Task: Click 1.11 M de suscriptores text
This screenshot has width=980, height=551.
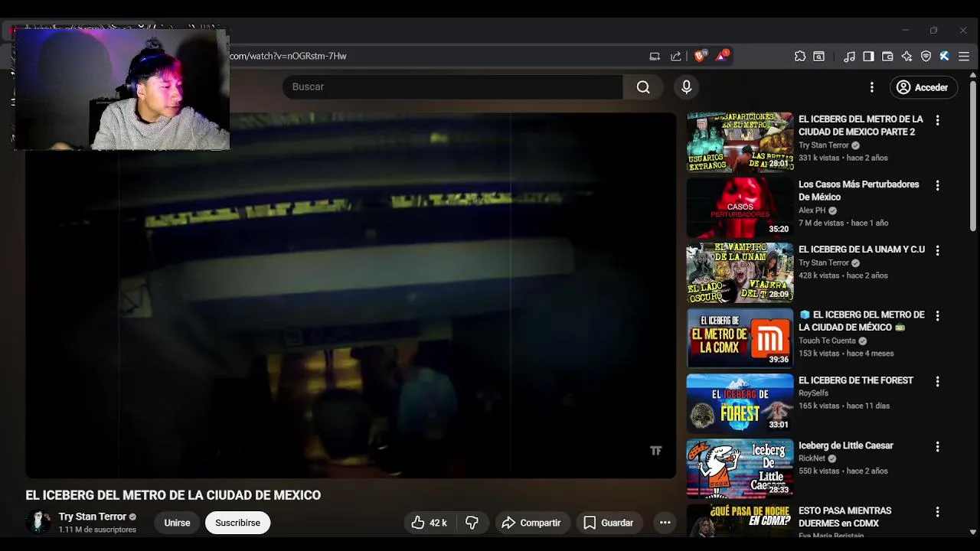Action: (97, 530)
